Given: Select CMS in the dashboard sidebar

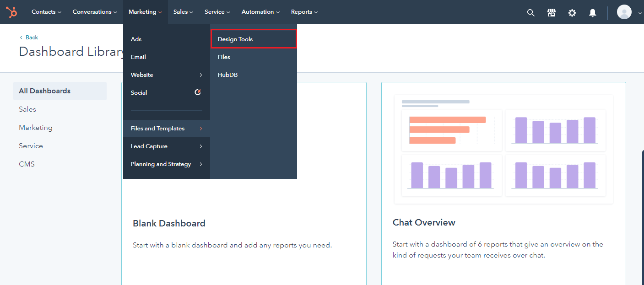Looking at the screenshot, I should [27, 164].
